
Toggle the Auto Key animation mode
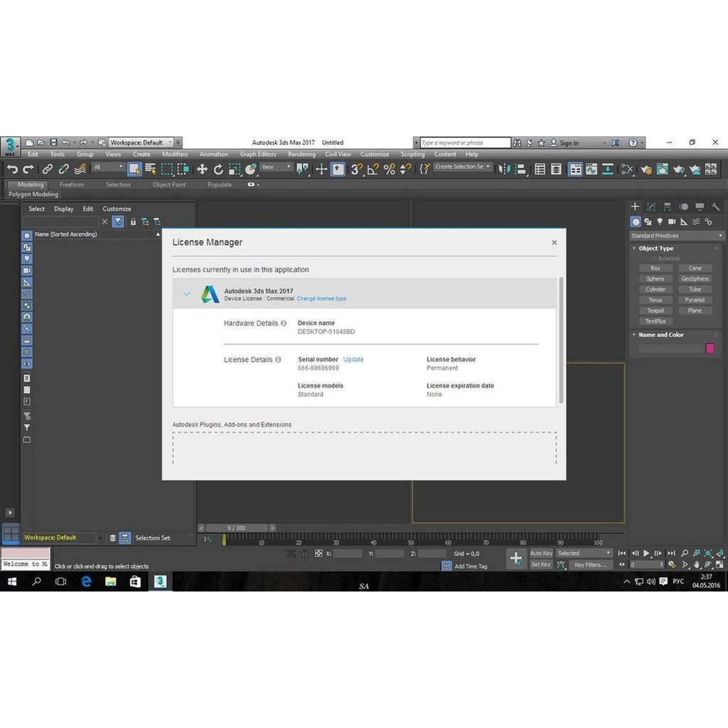540,553
